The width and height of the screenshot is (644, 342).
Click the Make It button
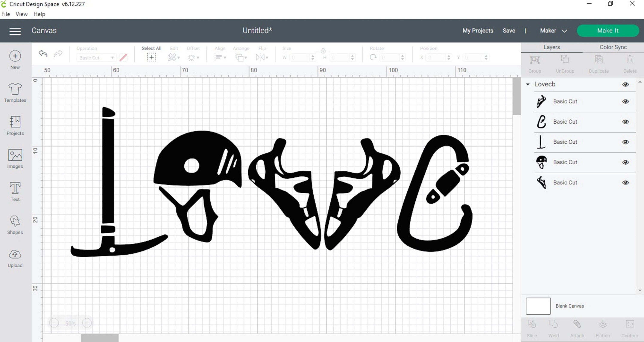[x=608, y=30]
